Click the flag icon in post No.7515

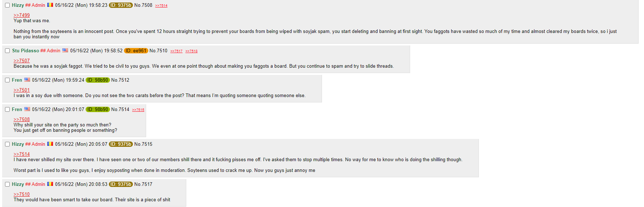pos(50,144)
